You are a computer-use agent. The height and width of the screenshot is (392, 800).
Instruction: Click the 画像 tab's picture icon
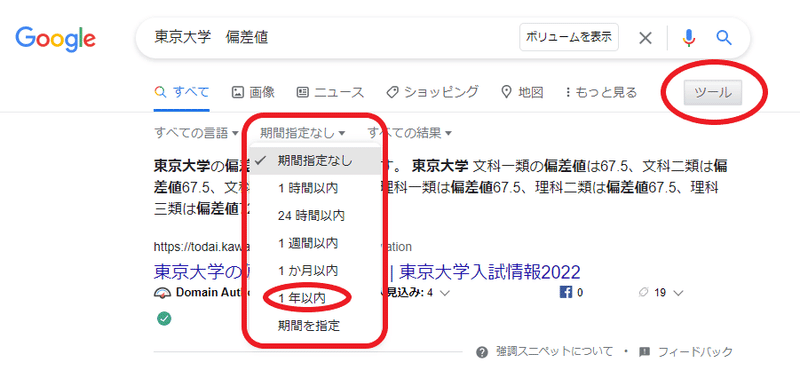(237, 92)
